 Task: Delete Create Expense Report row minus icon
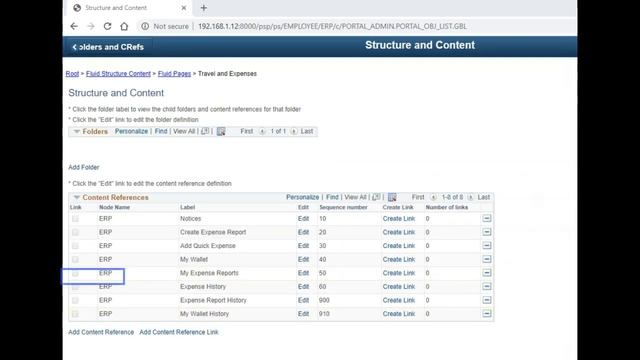coord(487,232)
